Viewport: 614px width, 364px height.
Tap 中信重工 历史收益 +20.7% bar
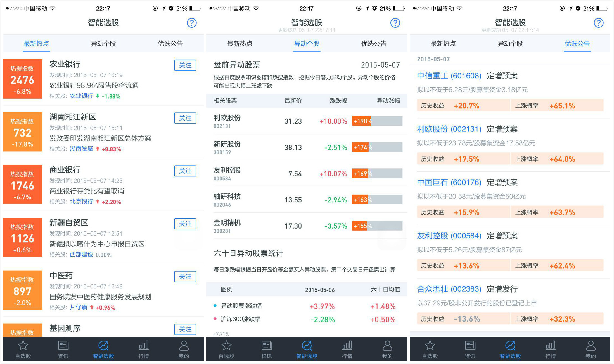point(463,106)
